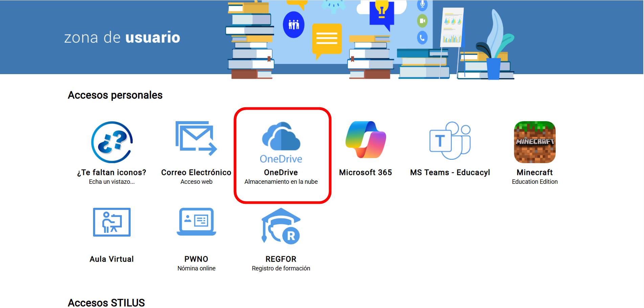Click the Microsoft 365 label

[365, 173]
